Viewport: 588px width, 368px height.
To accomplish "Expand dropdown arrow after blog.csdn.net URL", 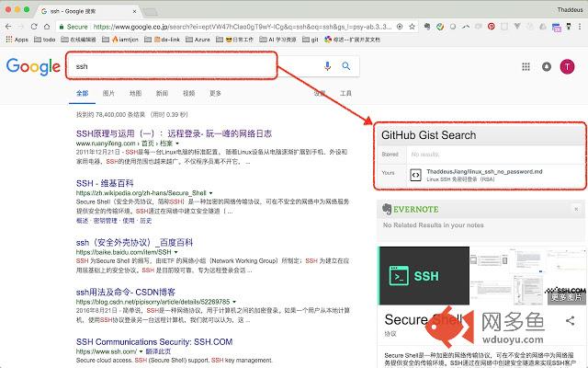I will [234, 302].
